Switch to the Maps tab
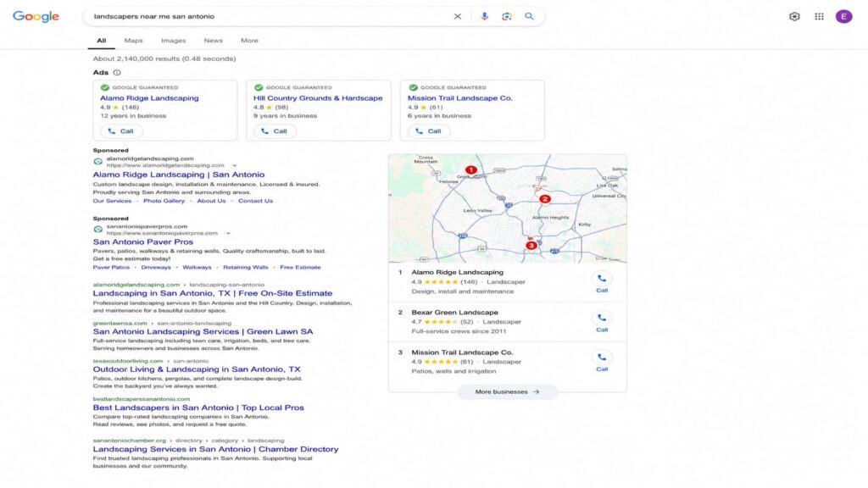Viewport: 868px width, 488px height. point(133,41)
